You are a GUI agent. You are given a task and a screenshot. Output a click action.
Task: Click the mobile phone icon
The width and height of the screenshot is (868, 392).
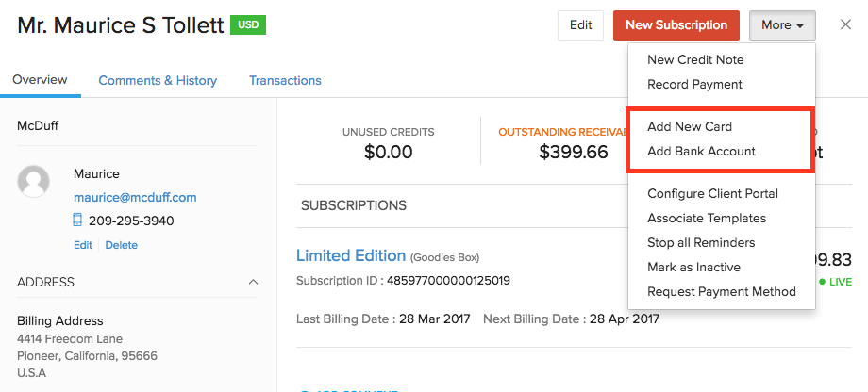(78, 220)
